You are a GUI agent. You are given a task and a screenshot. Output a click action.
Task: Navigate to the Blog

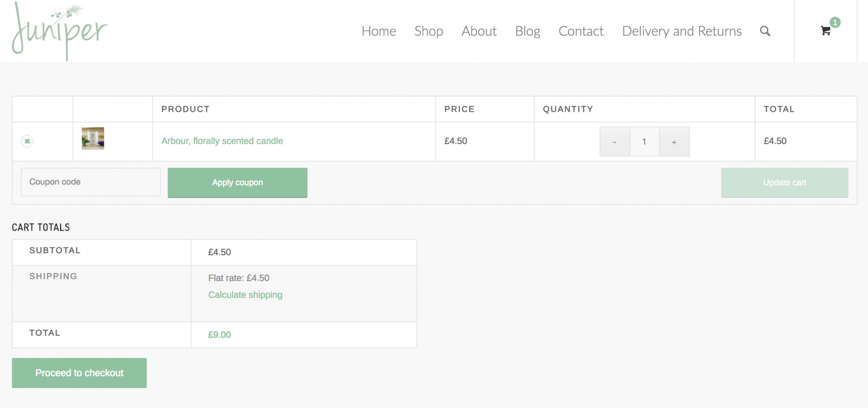pyautogui.click(x=527, y=31)
